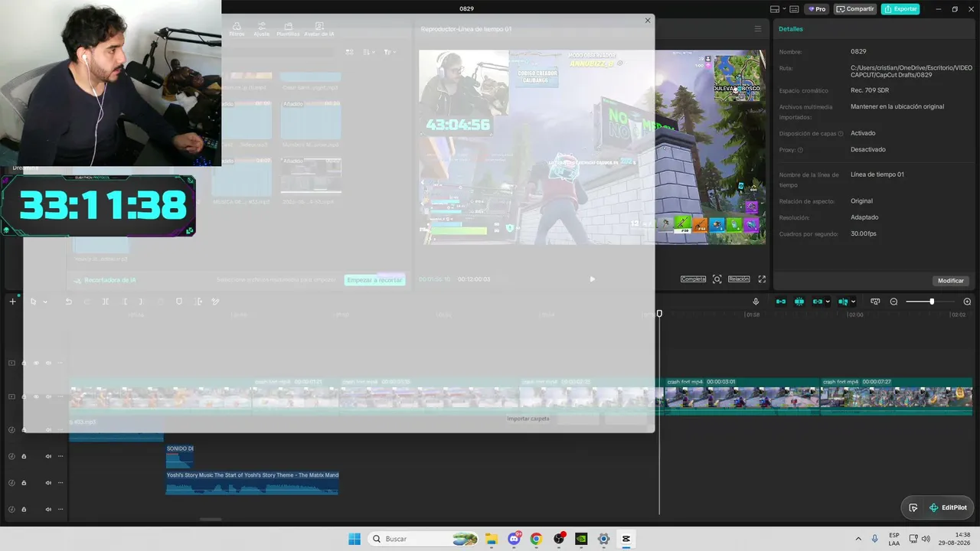Add a marker with the shield-shaped icon
The height and width of the screenshot is (551, 980).
point(179,302)
